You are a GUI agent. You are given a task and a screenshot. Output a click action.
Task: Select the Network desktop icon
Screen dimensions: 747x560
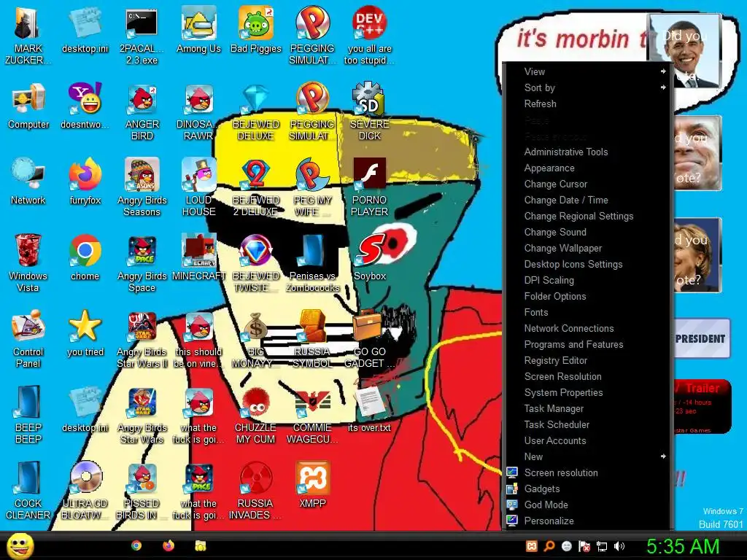[x=28, y=182]
